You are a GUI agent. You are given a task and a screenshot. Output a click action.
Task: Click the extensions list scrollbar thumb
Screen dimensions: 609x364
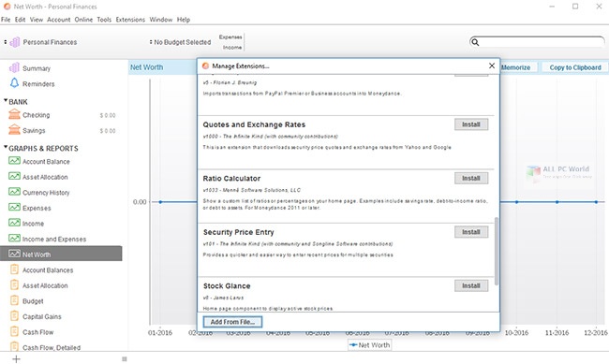(497, 251)
